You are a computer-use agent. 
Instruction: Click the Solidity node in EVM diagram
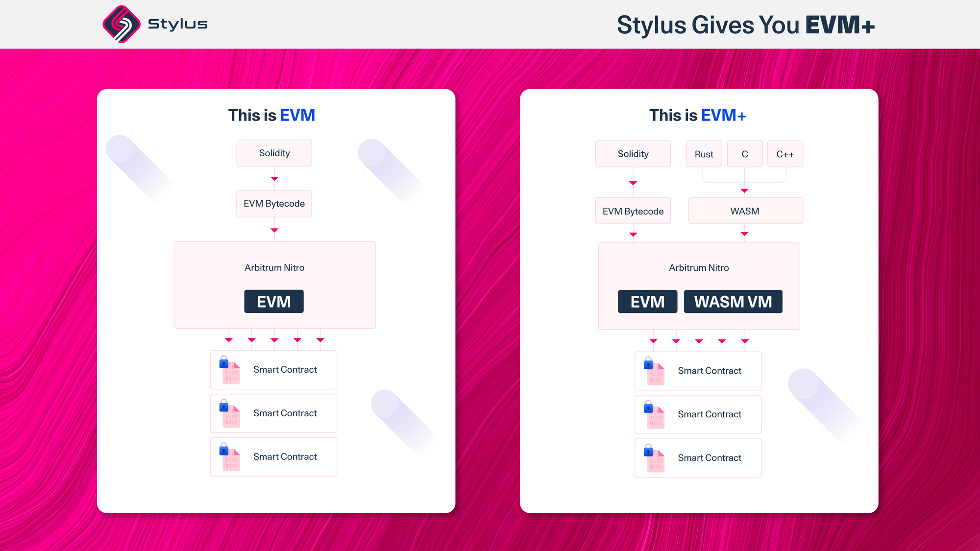(274, 153)
